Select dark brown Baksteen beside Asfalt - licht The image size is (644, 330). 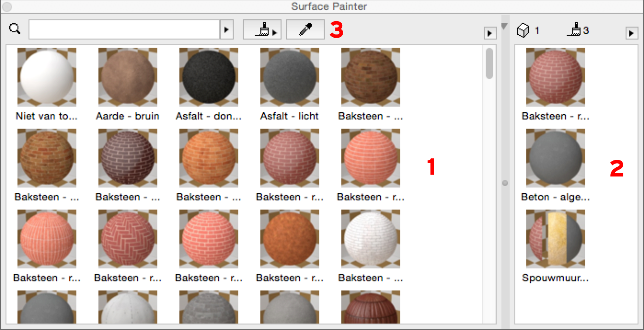(x=370, y=84)
